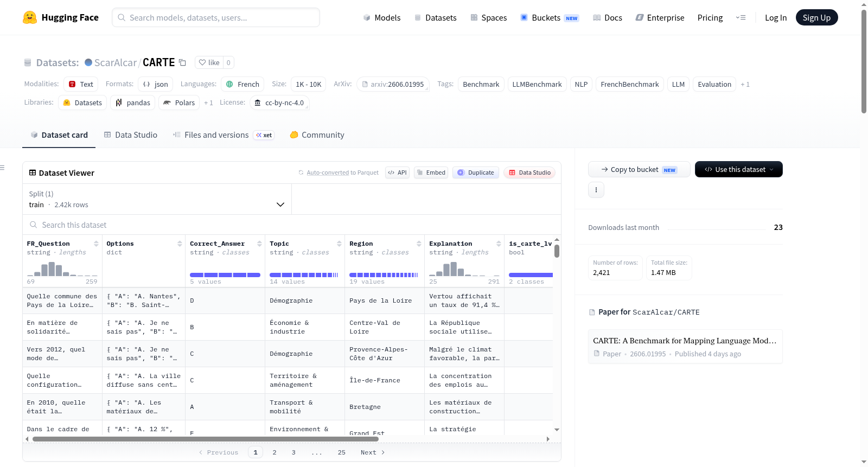Screen dimensions: 868x467
Task: Open the Files and versions tab
Action: pos(223,135)
